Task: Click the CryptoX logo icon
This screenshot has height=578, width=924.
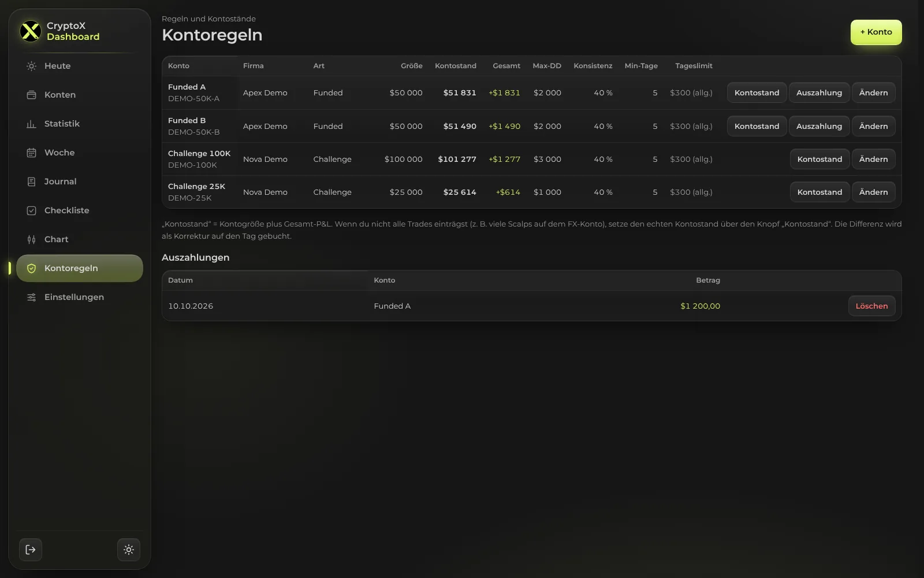Action: pos(31,31)
